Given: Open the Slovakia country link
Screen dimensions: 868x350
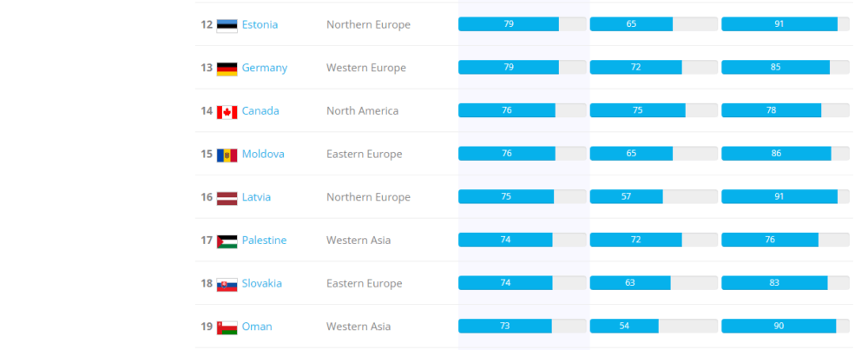Looking at the screenshot, I should 261,283.
